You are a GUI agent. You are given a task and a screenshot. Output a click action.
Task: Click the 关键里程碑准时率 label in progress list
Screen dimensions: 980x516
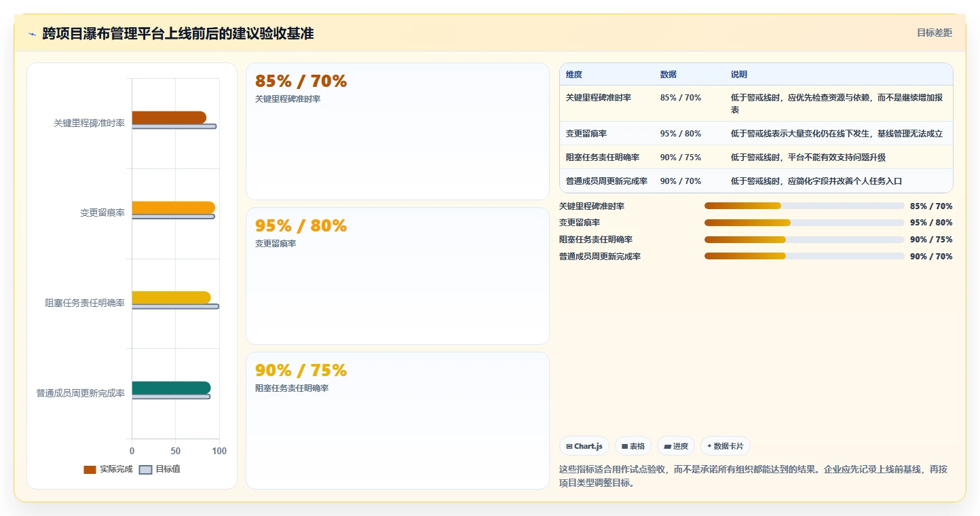coord(592,206)
